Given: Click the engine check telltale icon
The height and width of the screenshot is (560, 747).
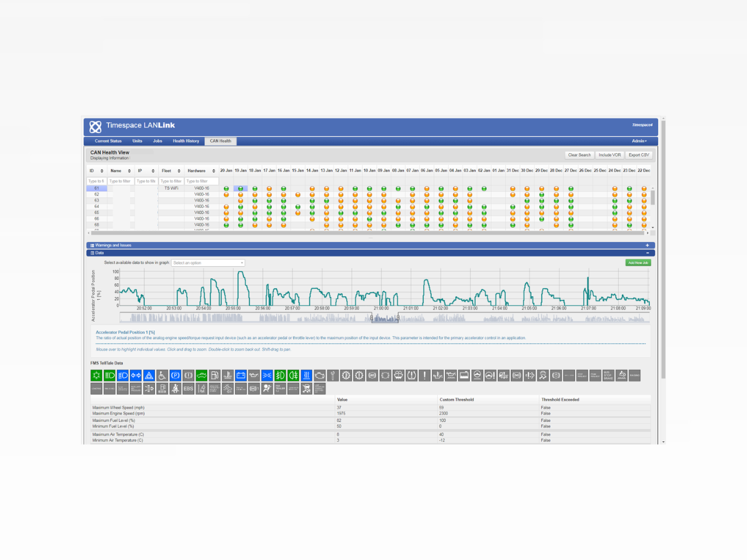Looking at the screenshot, I should [320, 375].
